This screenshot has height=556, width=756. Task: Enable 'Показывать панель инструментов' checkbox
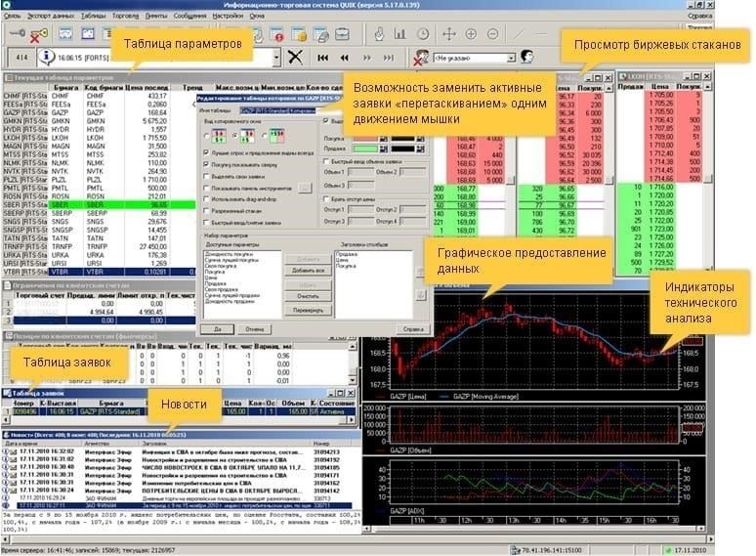(x=206, y=188)
